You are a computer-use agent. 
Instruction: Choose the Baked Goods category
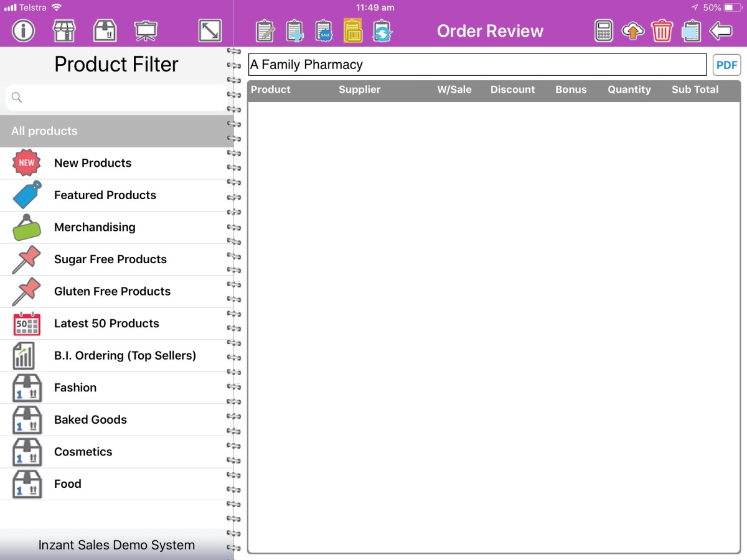coord(116,419)
